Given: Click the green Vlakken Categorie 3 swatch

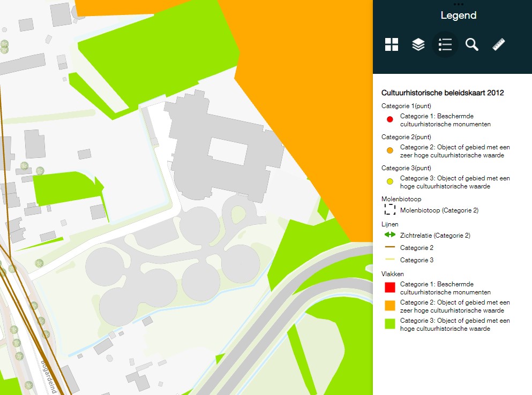Looking at the screenshot, I should (x=390, y=324).
